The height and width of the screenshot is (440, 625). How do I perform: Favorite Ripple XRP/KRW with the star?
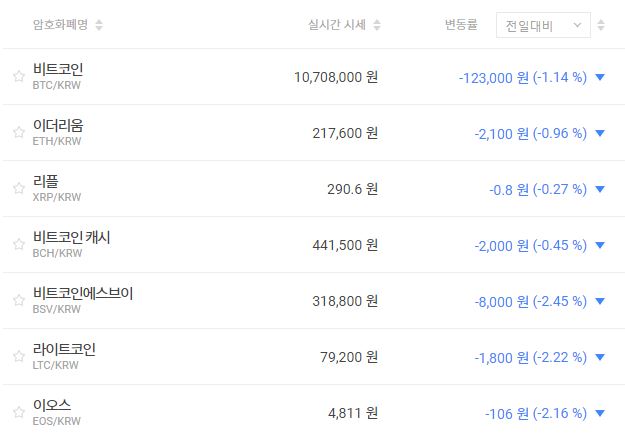pos(18,188)
